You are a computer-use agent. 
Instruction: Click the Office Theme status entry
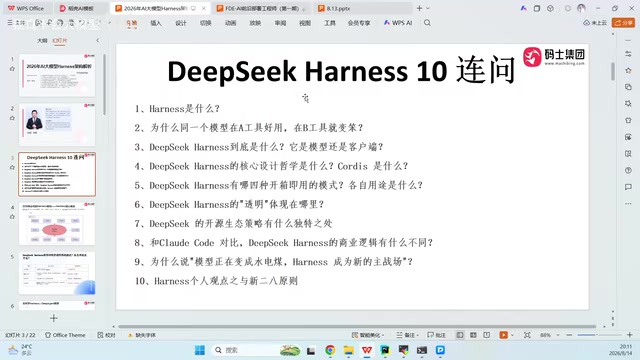(x=65, y=335)
